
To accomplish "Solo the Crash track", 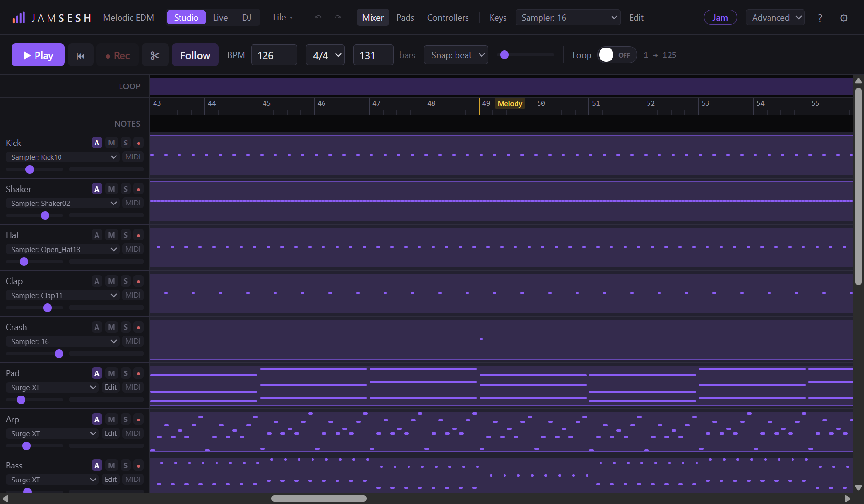I will point(125,327).
